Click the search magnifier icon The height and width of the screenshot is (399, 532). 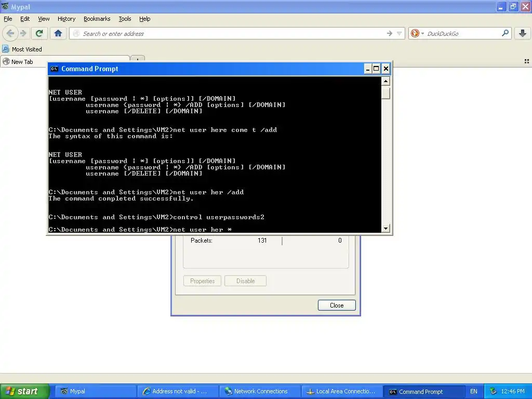pos(505,33)
